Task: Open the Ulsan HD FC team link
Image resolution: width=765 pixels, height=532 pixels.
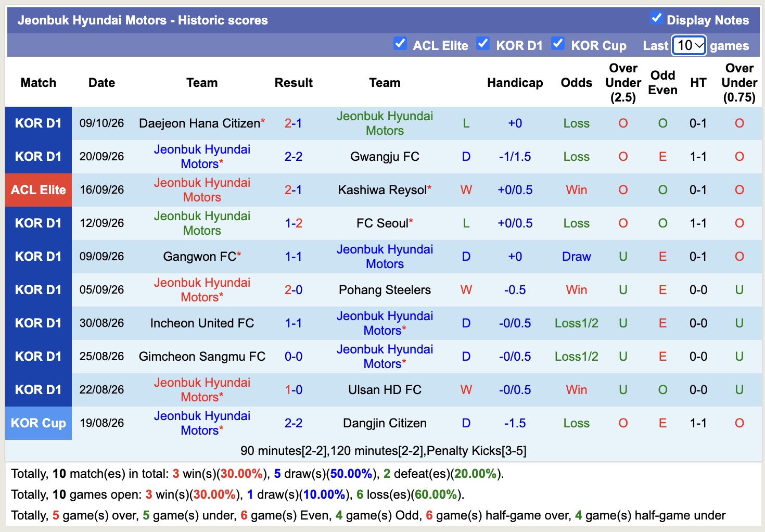Action: [385, 390]
